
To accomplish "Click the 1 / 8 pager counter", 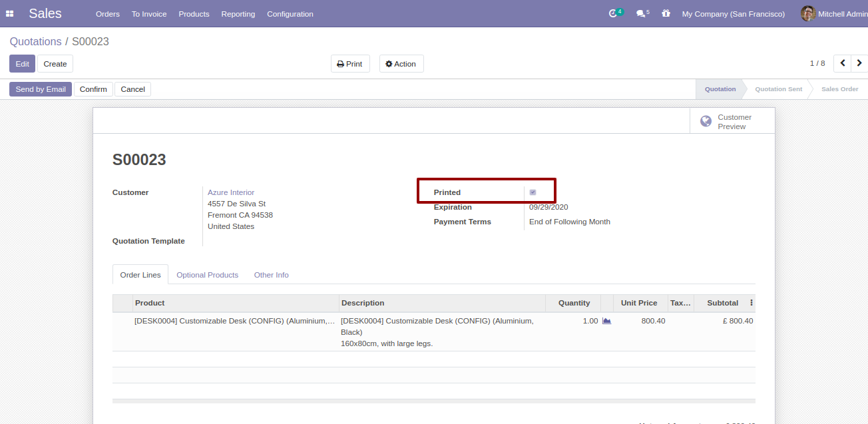I will click(817, 63).
